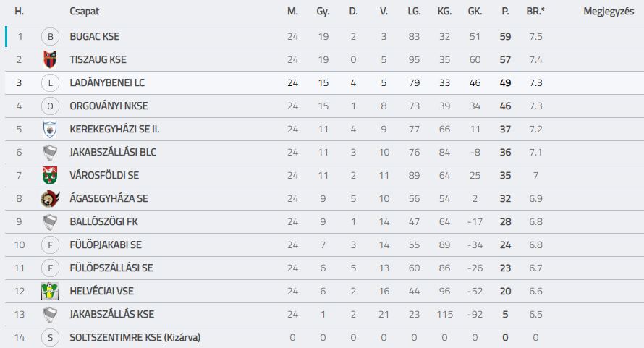Click the Ladánybenei LC letter L badge
This screenshot has height=348, width=644.
(50, 83)
